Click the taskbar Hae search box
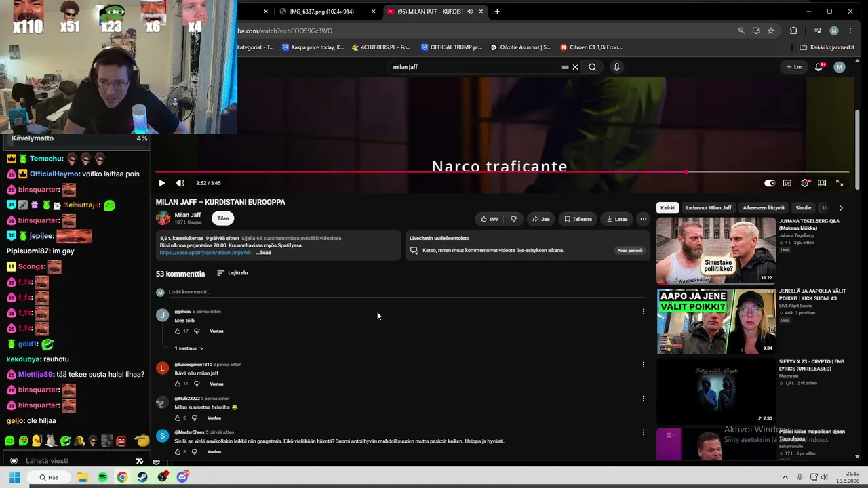Viewport: 868px width, 488px height. coord(50,477)
